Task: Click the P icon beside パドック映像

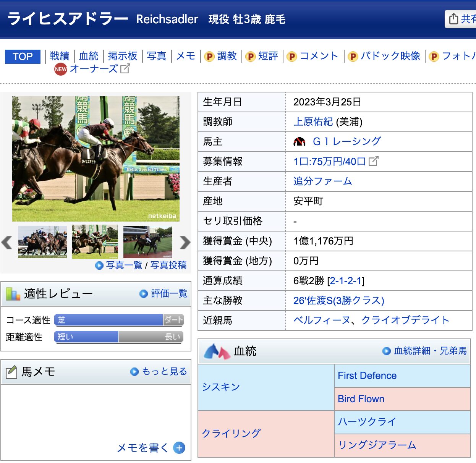Action: point(353,57)
